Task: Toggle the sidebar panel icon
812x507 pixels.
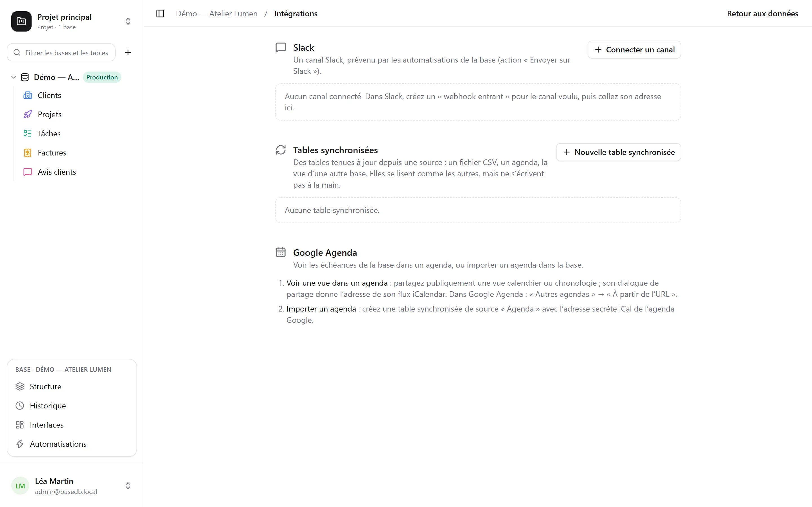Action: [x=160, y=14]
